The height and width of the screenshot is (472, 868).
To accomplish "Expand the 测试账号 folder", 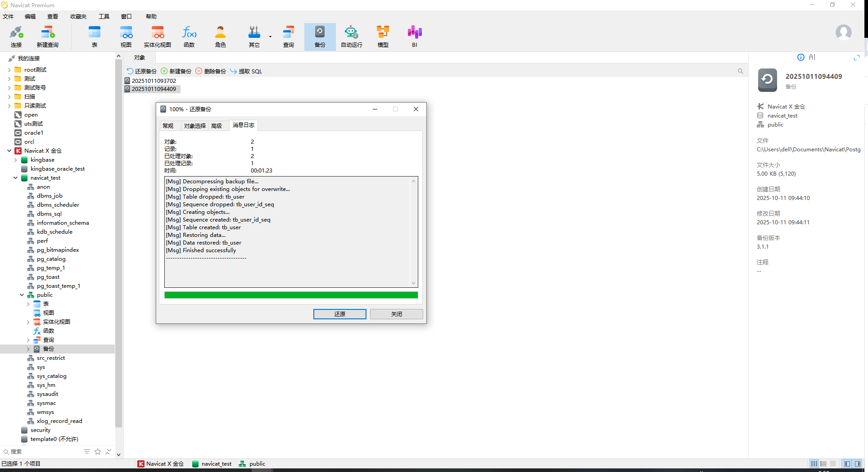I will 9,88.
